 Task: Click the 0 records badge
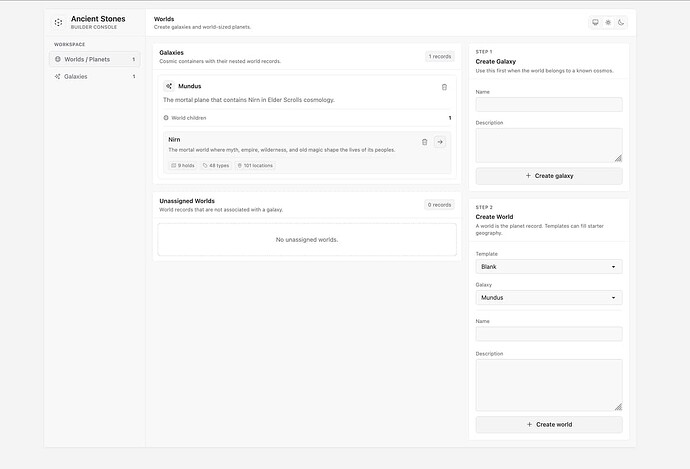[439, 205]
